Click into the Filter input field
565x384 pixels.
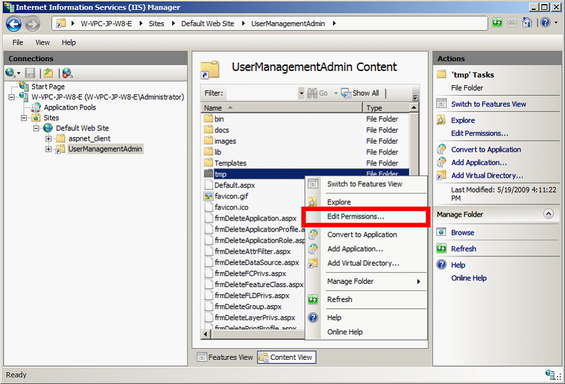point(262,93)
